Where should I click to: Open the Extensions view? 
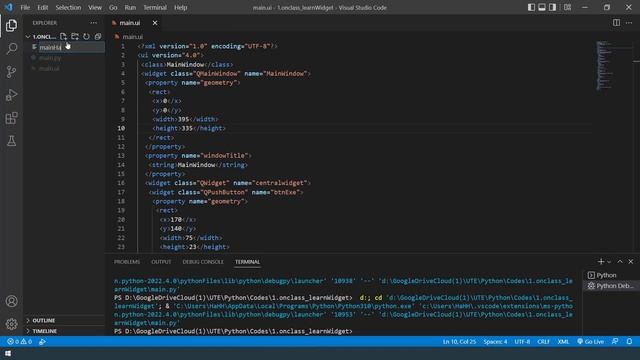point(11,118)
